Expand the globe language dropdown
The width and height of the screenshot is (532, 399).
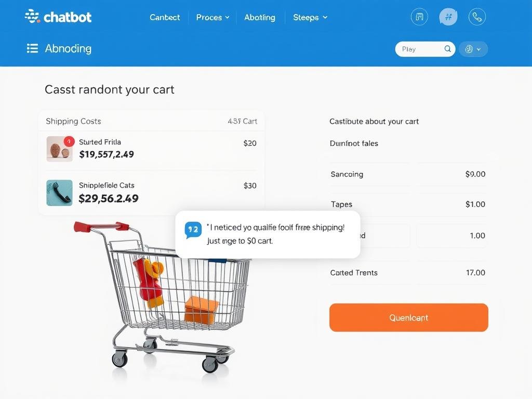point(479,49)
